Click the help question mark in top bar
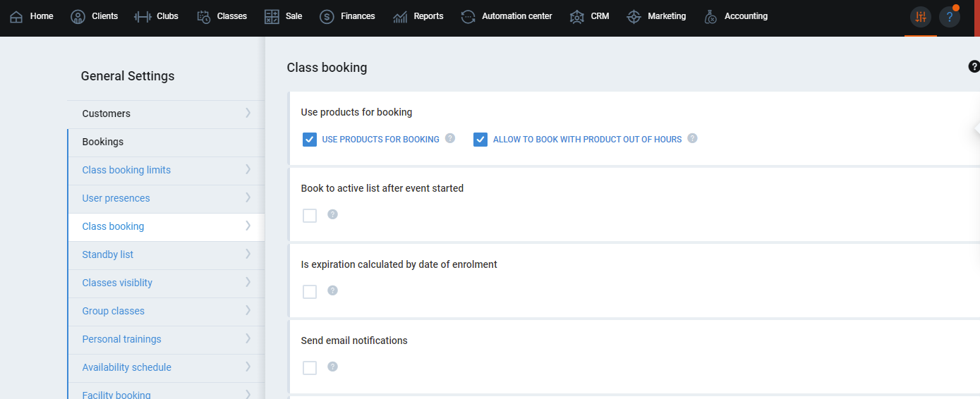Viewport: 980px width, 399px height. [949, 17]
